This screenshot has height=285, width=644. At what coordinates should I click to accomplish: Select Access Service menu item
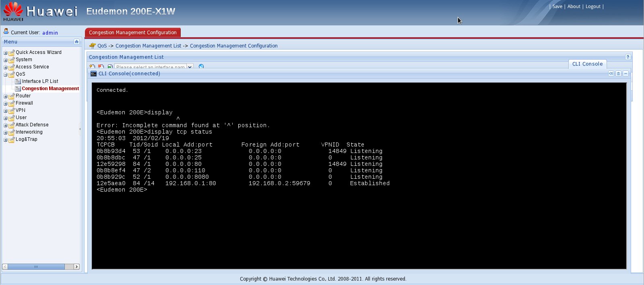32,67
